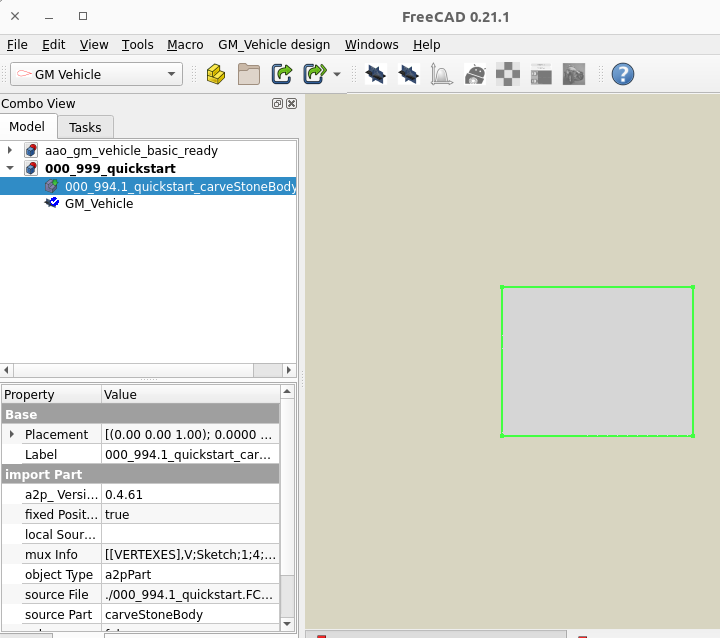Open the GM_Vehicle design menu
Viewport: 720px width, 638px height.
point(273,45)
